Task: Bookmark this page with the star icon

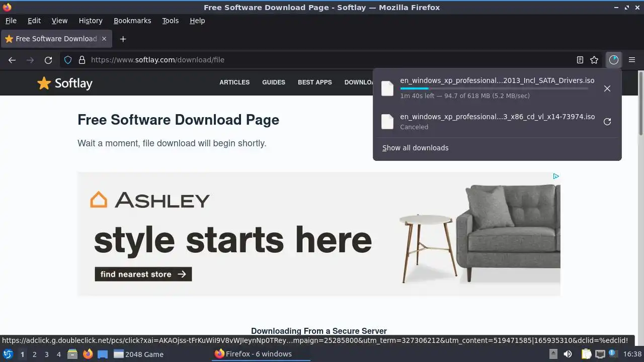Action: click(594, 60)
